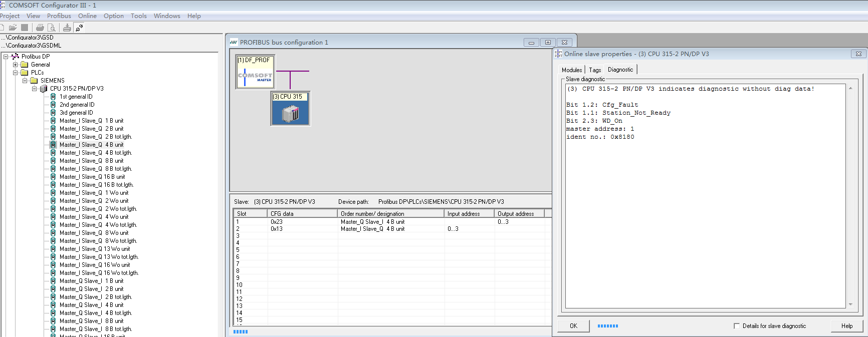Click module icon for Master_I Slave_Q 1 Wo unit
This screenshot has height=337, width=868.
coord(53,193)
